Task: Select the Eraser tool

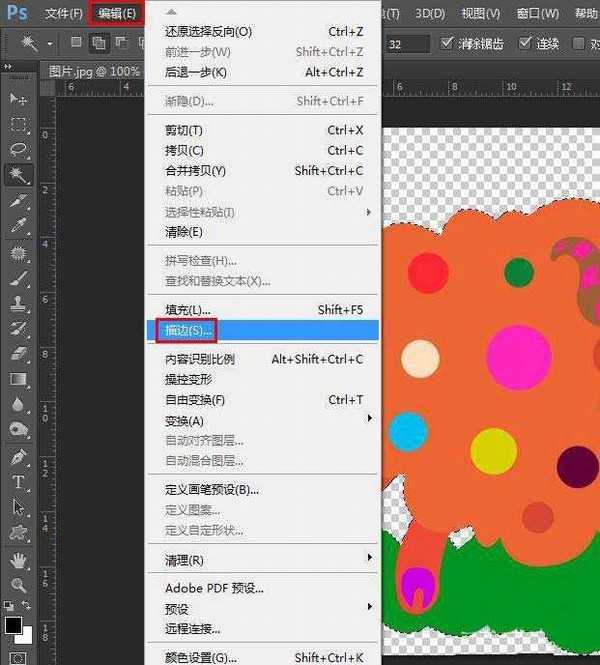Action: pos(18,354)
